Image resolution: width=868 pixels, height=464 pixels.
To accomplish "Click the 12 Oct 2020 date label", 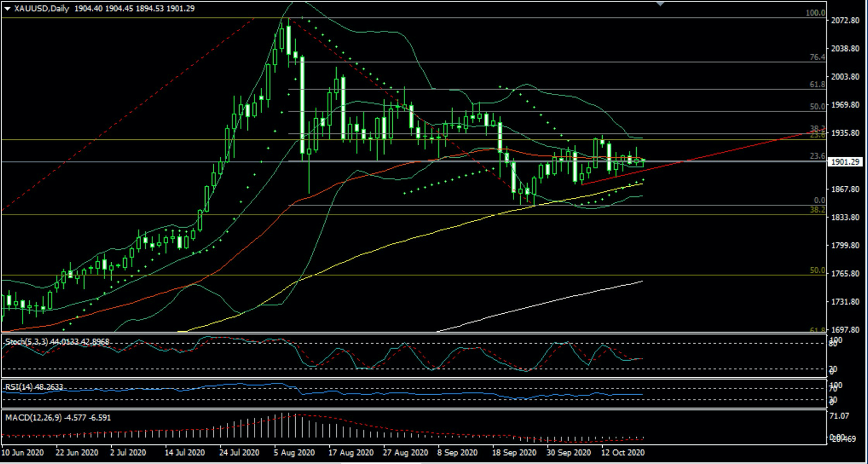I will pos(623,453).
